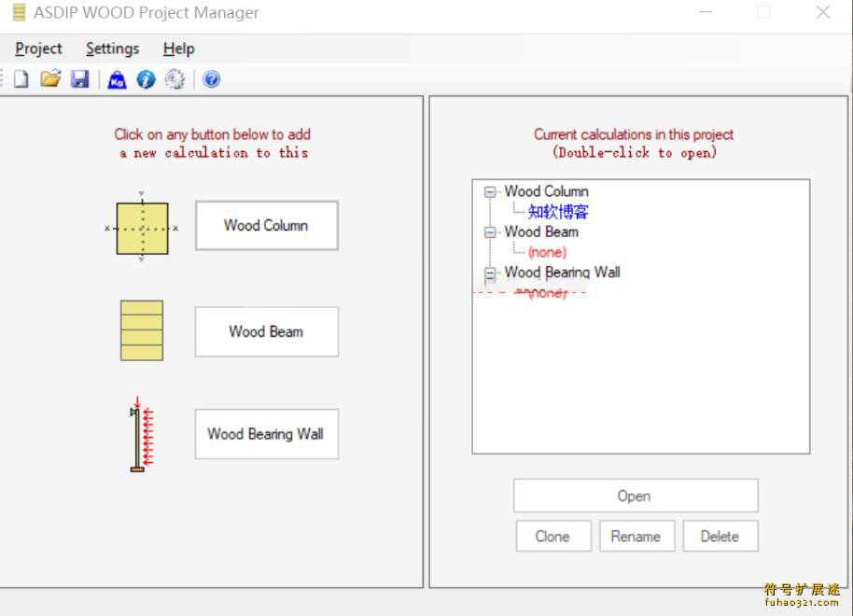Add a new Wood Column calculation
This screenshot has width=853, height=616.
point(267,225)
